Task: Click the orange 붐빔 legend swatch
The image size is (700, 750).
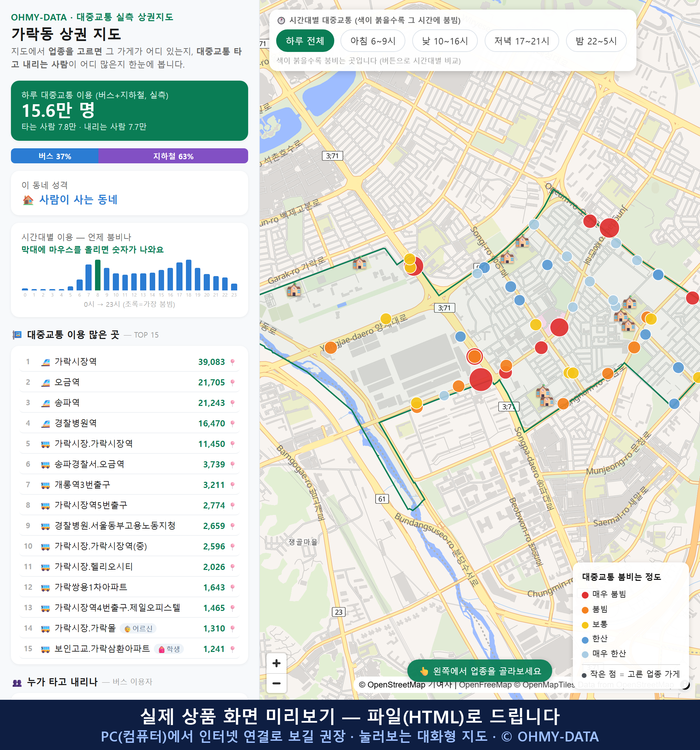Action: coord(585,610)
